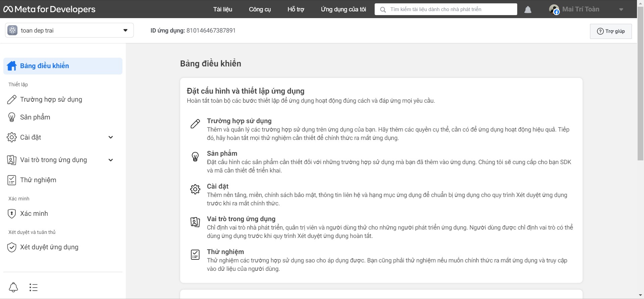Click the Mai Trí Toàn user name
The width and height of the screenshot is (644, 299).
[x=581, y=9]
